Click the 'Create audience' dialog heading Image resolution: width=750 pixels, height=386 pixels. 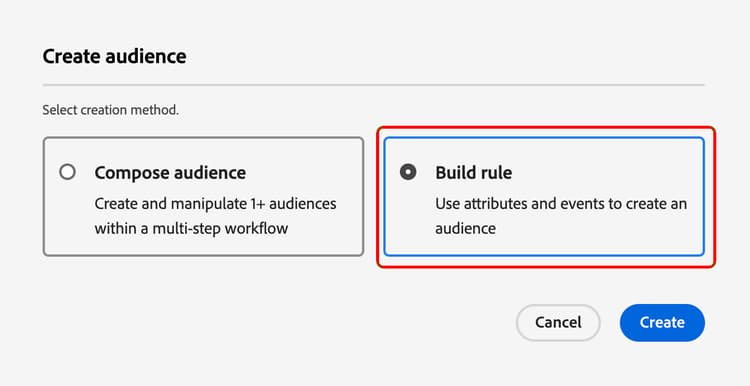[x=114, y=56]
